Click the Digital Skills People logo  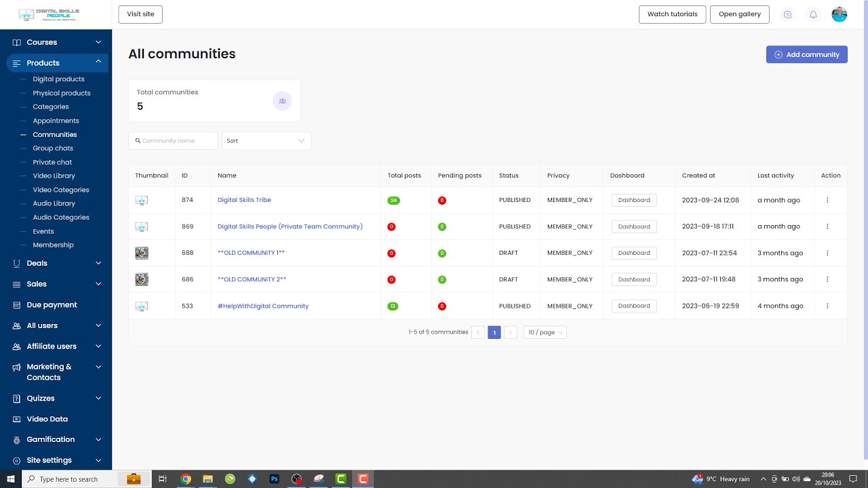click(x=47, y=14)
